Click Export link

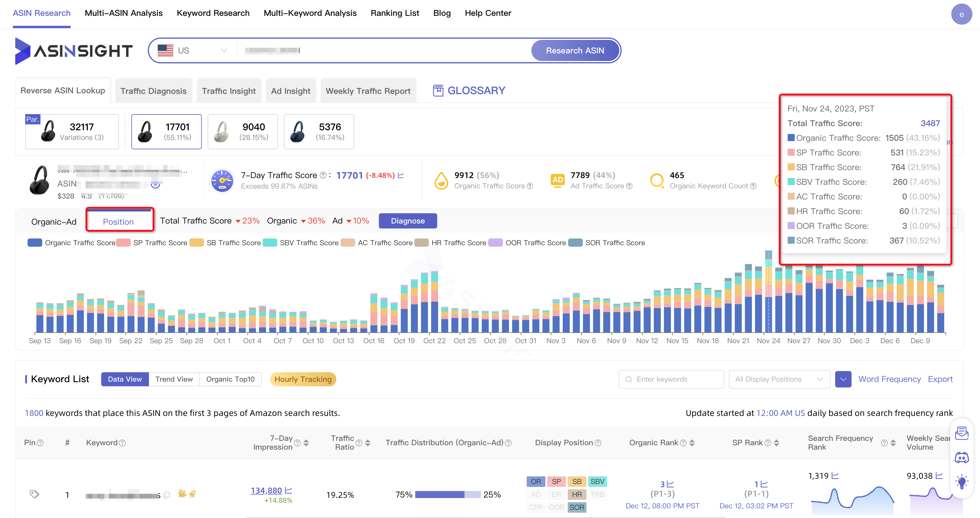[x=940, y=379]
